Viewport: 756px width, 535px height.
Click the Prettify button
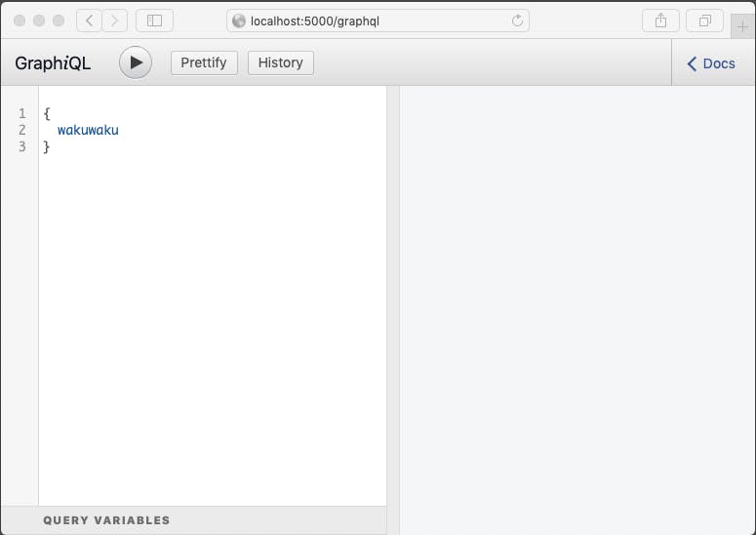[204, 62]
